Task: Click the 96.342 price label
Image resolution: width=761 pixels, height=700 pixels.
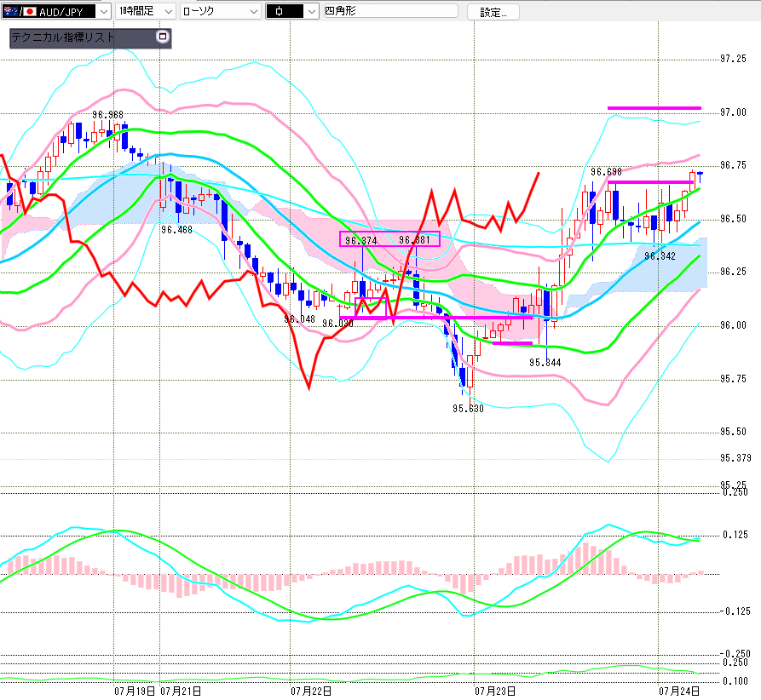Action: (x=660, y=256)
